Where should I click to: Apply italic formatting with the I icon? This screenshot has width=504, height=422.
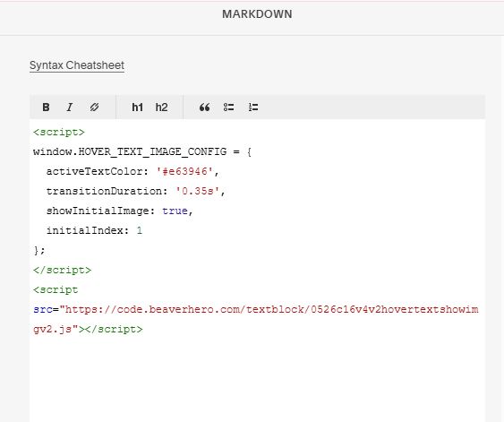point(70,108)
